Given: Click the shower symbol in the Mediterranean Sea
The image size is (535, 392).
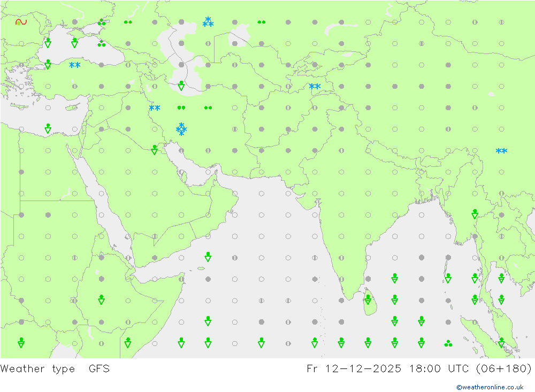Looking at the screenshot, I should (x=48, y=128).
